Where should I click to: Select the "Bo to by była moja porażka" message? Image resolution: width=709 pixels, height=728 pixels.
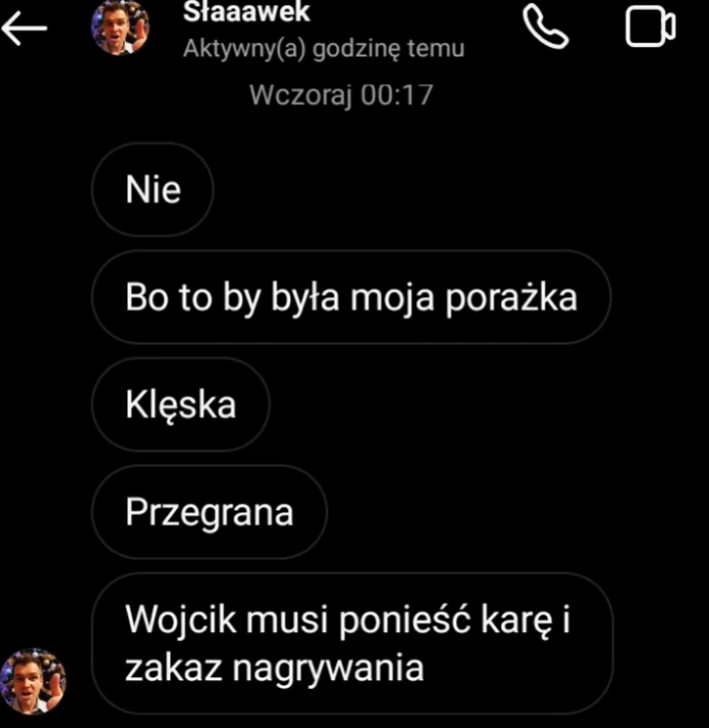click(x=351, y=297)
